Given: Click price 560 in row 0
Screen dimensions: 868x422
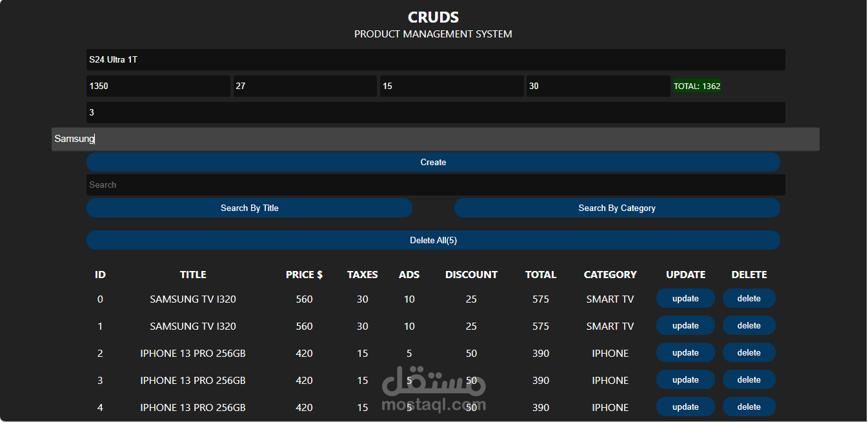Looking at the screenshot, I should click(304, 299).
